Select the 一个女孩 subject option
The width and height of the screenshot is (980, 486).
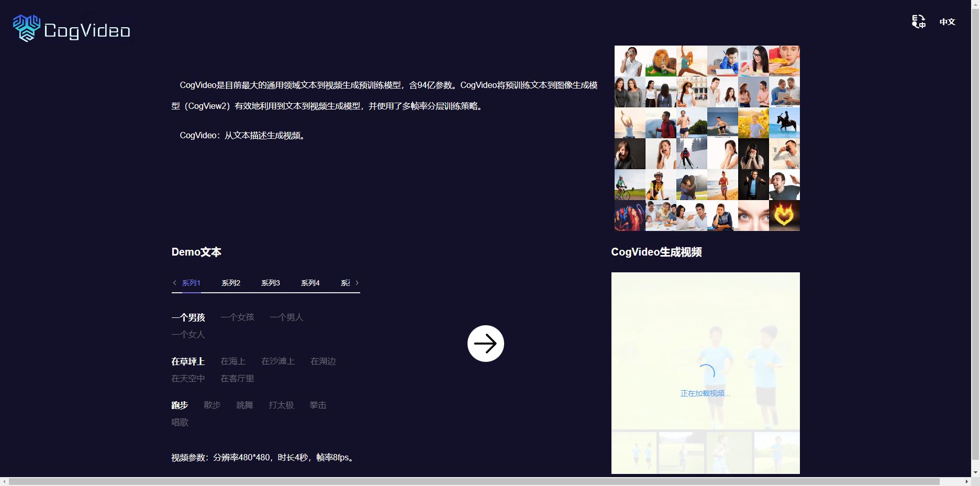click(x=237, y=317)
